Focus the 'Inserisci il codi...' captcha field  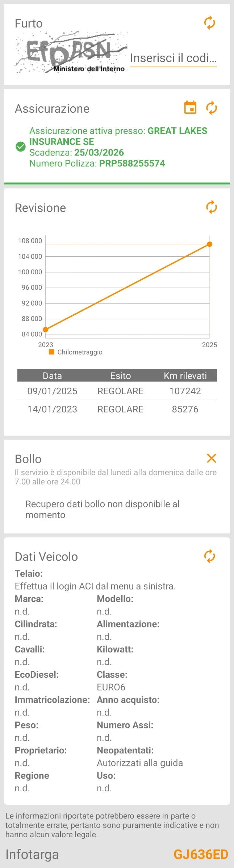173,58
